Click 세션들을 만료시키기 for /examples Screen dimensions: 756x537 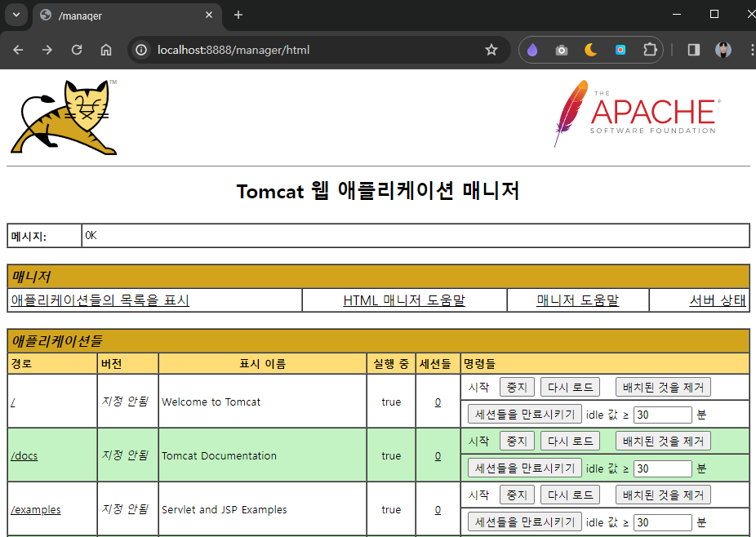(x=525, y=522)
